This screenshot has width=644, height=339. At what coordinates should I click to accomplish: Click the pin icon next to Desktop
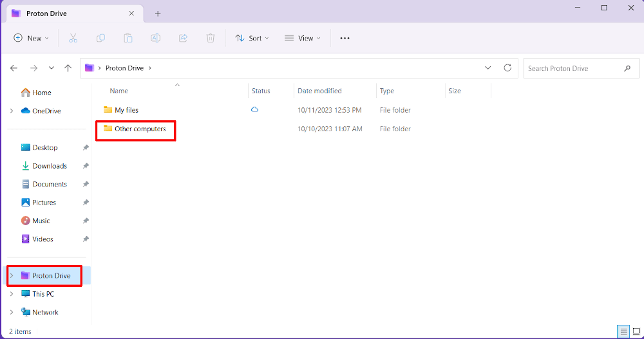click(x=86, y=147)
